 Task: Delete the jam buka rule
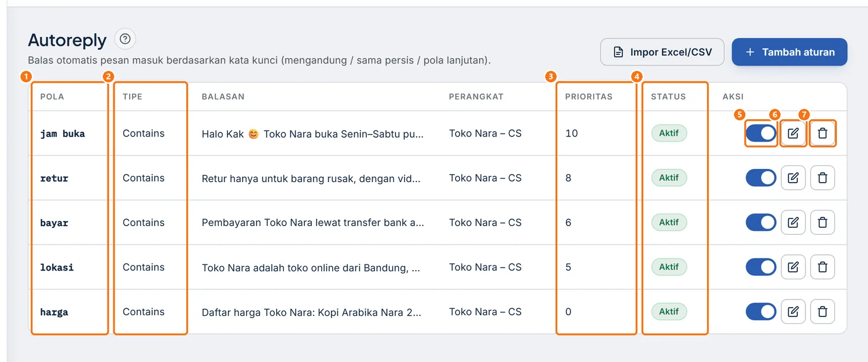pos(822,134)
